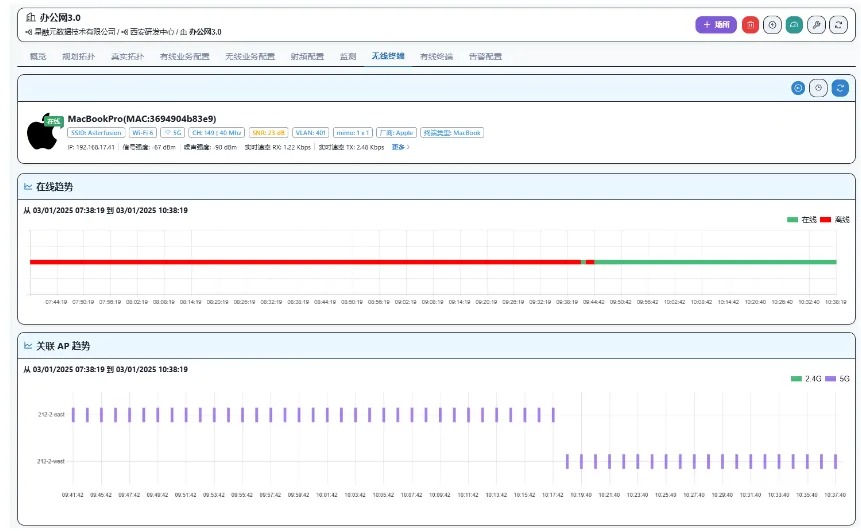Image resolution: width=861 pixels, height=531 pixels.
Task: Open the 规划拓扑 tab
Action: (x=79, y=56)
